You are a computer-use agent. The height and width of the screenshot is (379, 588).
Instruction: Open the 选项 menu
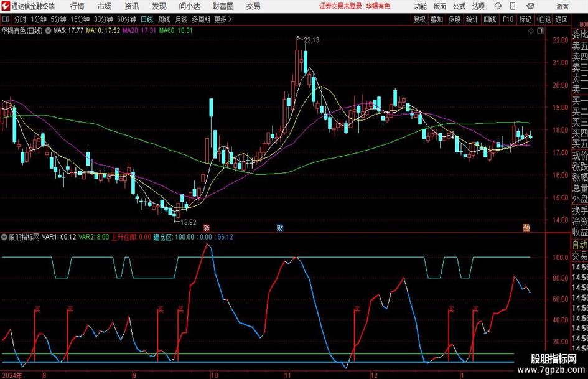pos(478,6)
